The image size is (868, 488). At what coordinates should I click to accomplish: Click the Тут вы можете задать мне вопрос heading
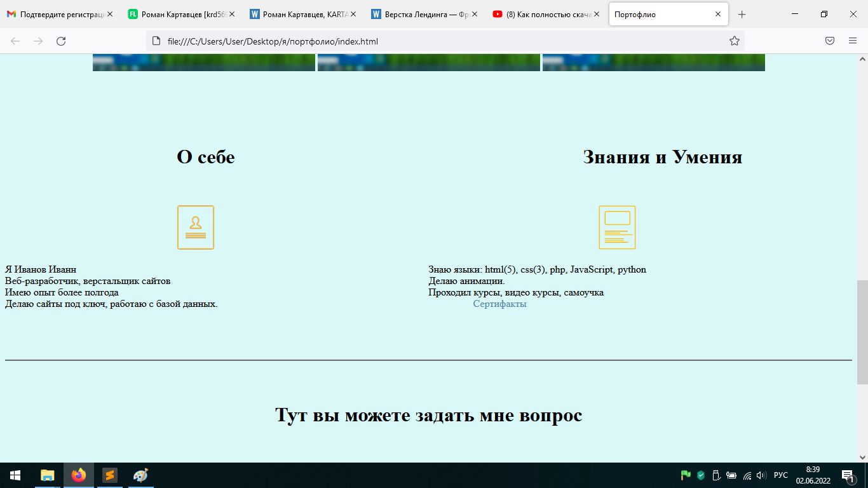pos(429,416)
